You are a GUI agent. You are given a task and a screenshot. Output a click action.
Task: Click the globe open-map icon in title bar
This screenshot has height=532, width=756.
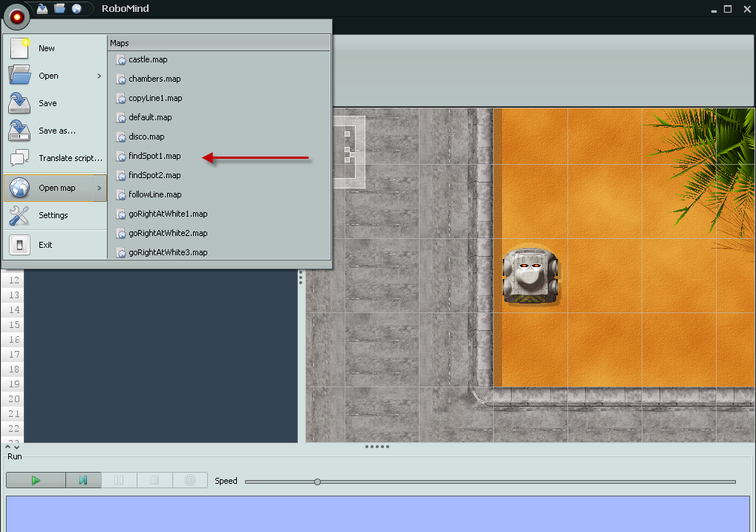[76, 9]
